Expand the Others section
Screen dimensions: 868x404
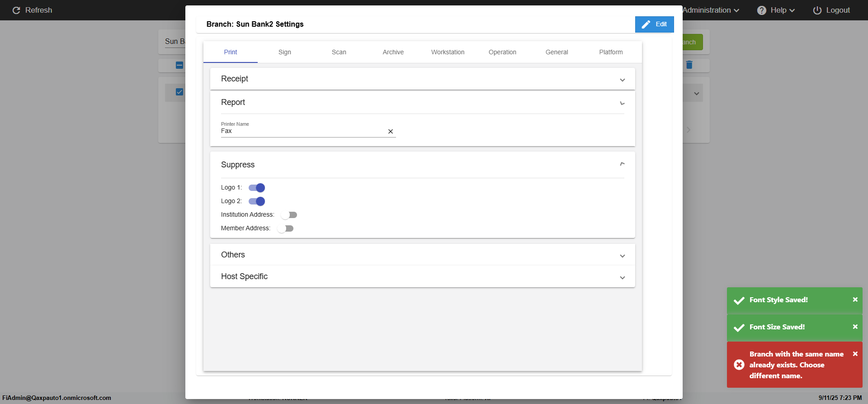coord(622,256)
